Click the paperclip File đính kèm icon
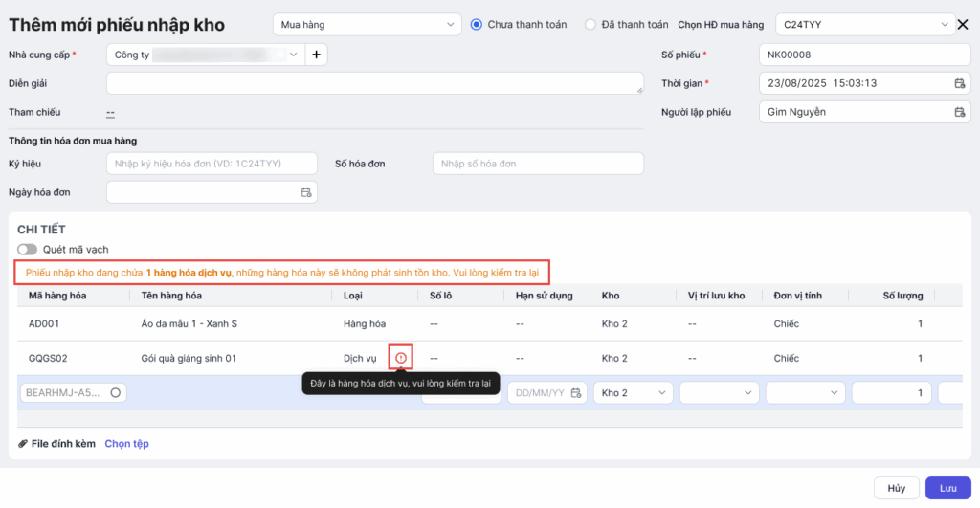This screenshot has width=980, height=508. 23,444
